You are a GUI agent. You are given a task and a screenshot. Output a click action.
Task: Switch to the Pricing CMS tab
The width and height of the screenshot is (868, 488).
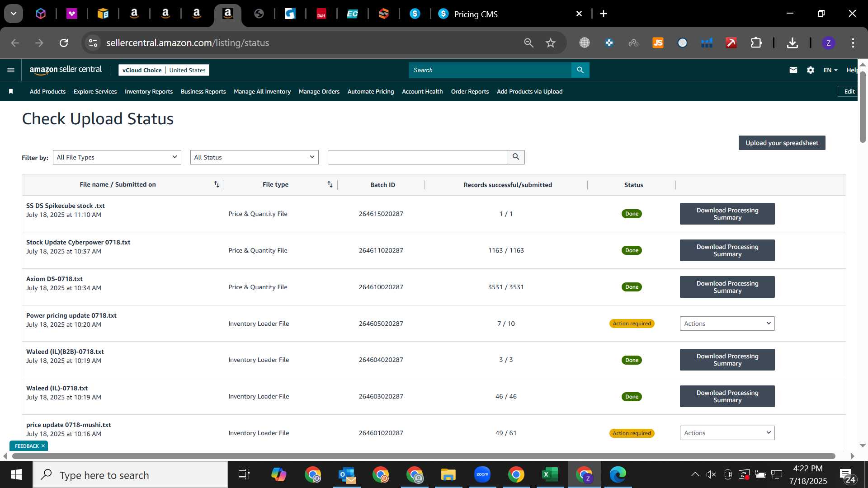pyautogui.click(x=510, y=14)
